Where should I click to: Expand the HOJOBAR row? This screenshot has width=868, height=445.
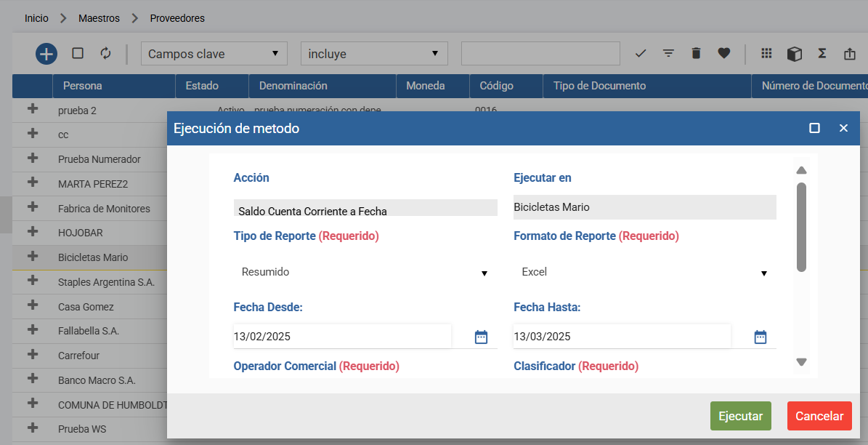click(33, 231)
